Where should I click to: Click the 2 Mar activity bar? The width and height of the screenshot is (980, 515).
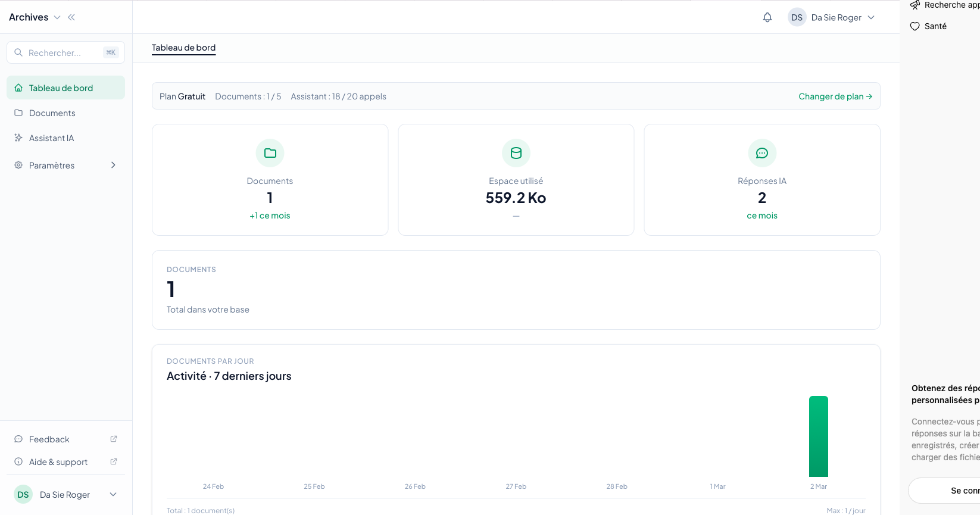coord(818,436)
